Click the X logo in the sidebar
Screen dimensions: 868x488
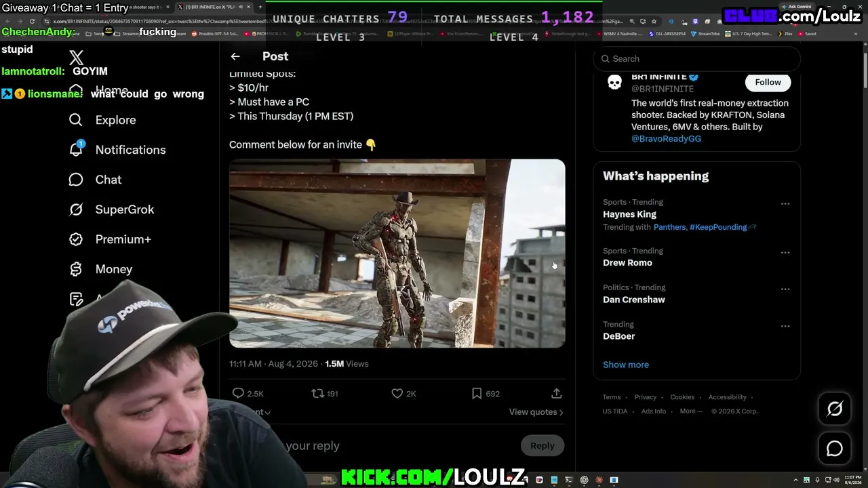[76, 58]
